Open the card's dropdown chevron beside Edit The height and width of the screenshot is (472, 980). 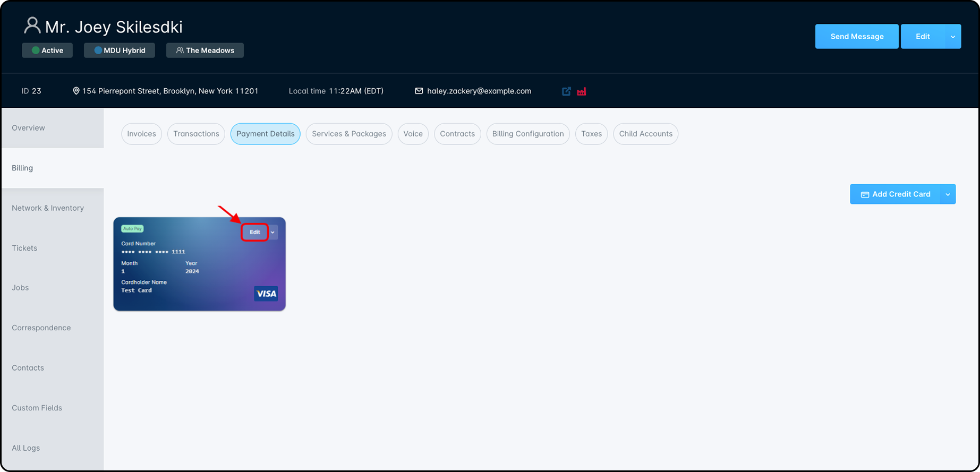point(273,232)
